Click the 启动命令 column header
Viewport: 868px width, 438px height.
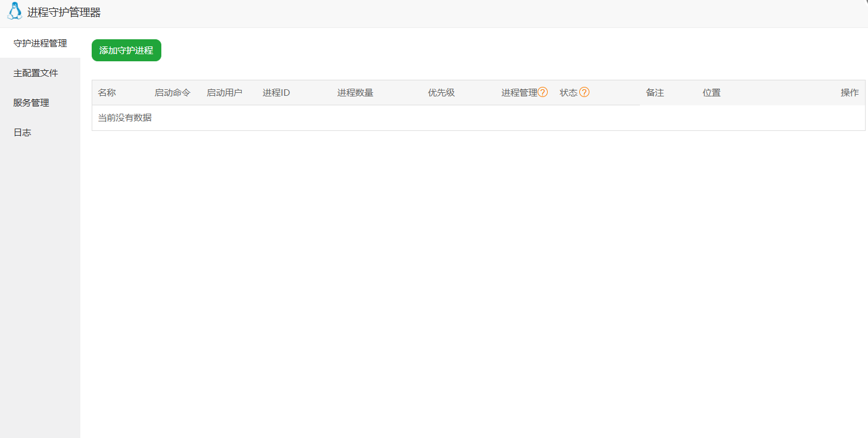click(x=172, y=92)
